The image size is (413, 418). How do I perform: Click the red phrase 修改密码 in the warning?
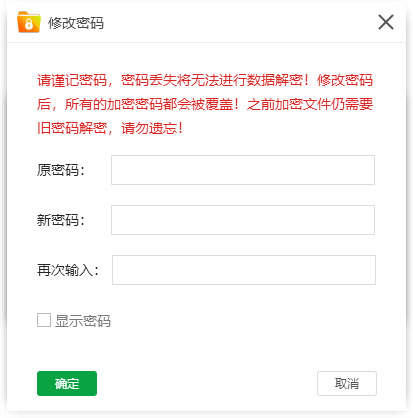click(x=345, y=80)
